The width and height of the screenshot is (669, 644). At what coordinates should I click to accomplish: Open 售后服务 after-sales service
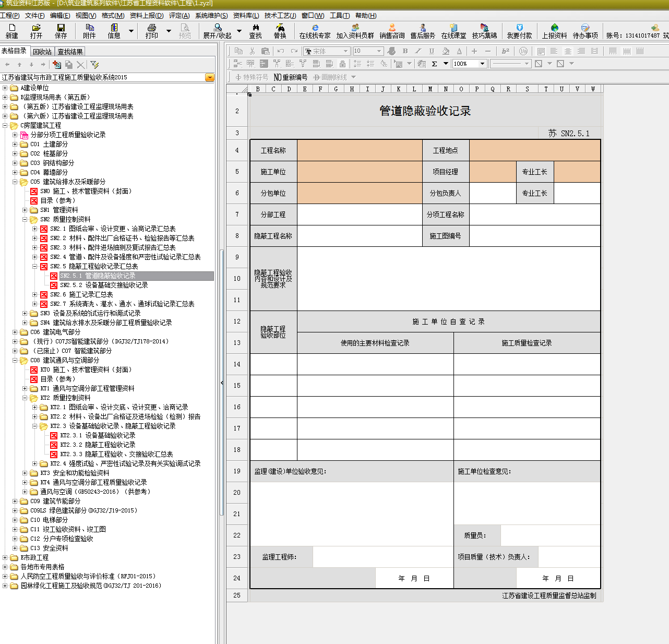click(x=423, y=31)
